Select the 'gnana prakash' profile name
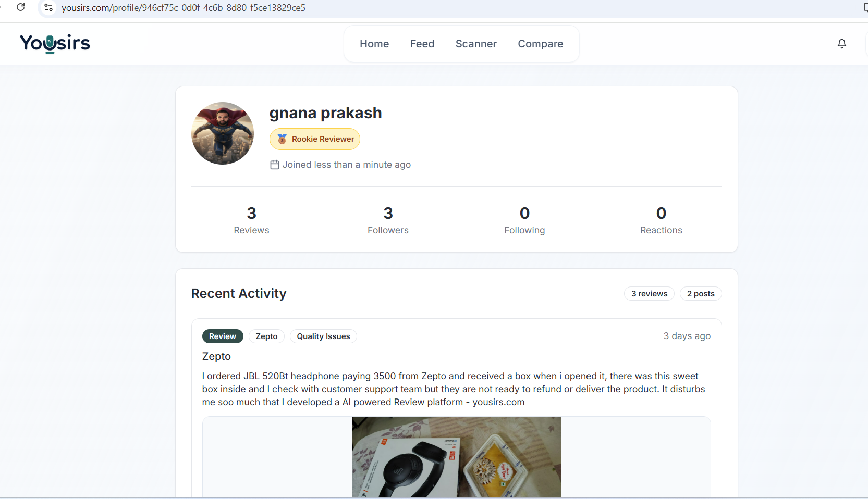Image resolution: width=868 pixels, height=499 pixels. pos(326,113)
